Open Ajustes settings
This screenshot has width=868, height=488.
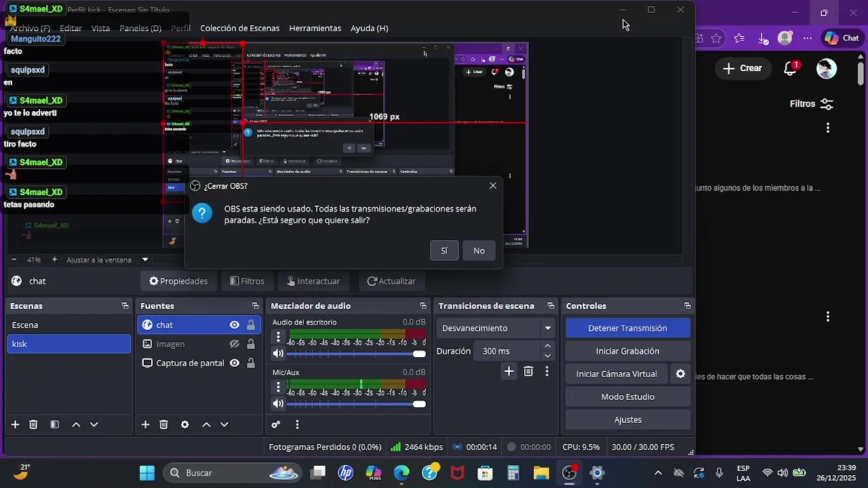628,420
